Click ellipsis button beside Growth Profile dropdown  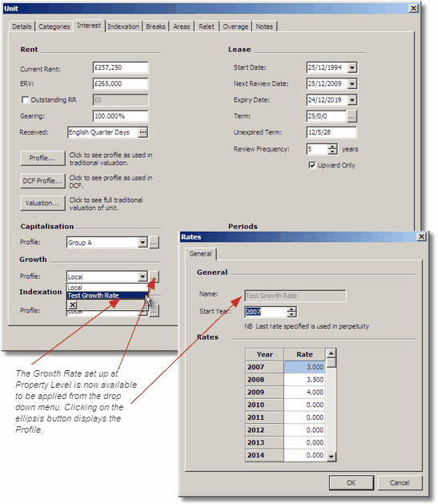(154, 276)
